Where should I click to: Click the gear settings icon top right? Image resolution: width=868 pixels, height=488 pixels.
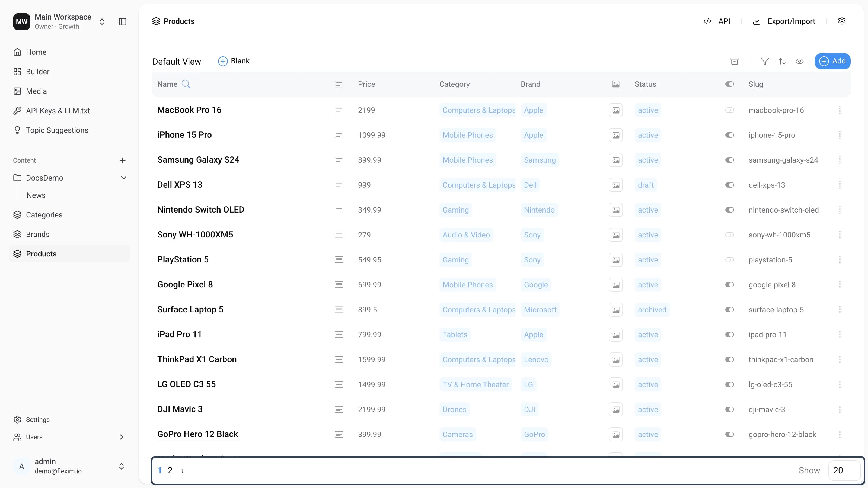842,21
